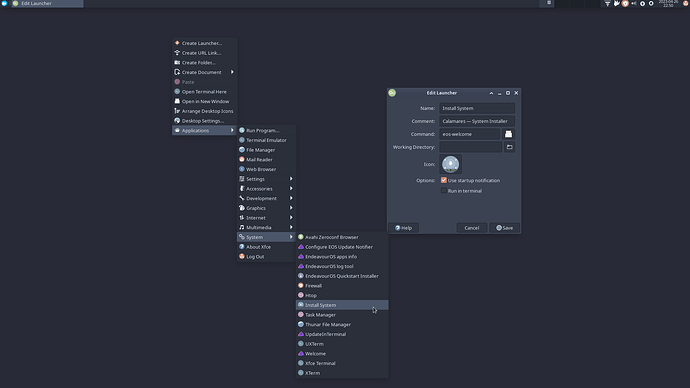Click the Thunar File Manager icon
This screenshot has width=690, height=388.
click(301, 324)
